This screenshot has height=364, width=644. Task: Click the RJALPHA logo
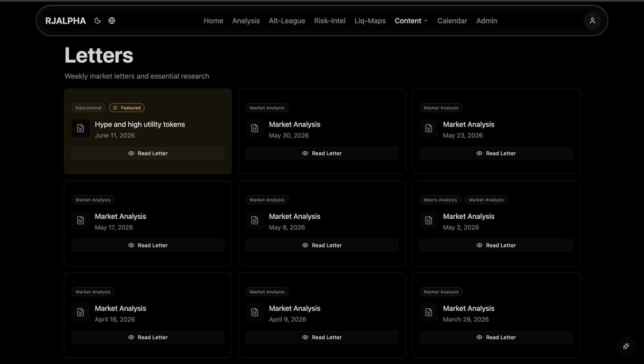[x=65, y=21]
